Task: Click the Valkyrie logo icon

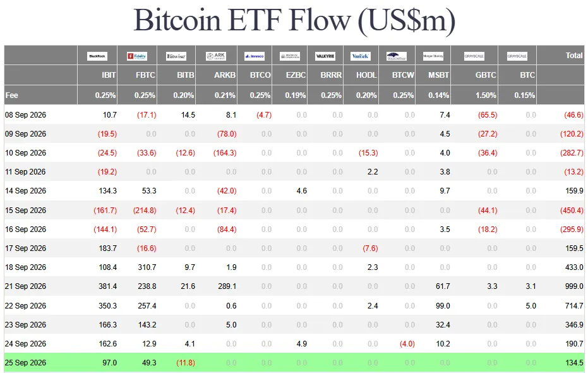Action: (325, 56)
